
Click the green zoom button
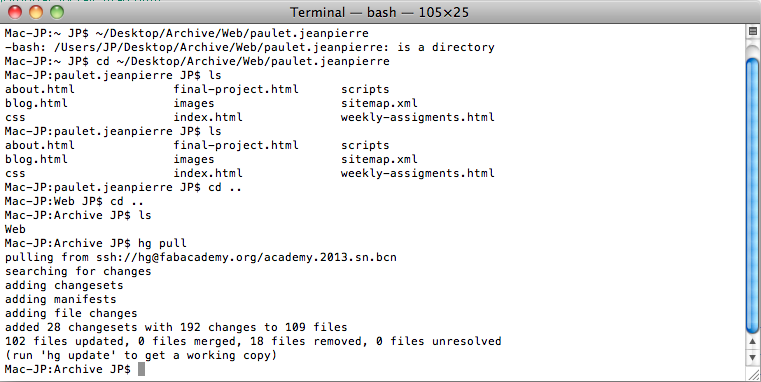coord(57,12)
